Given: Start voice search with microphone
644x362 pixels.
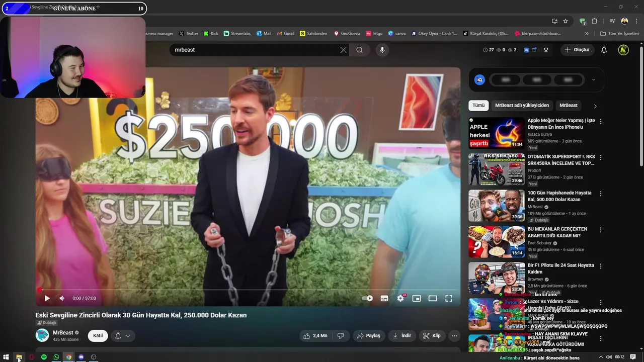Looking at the screenshot, I should [382, 50].
